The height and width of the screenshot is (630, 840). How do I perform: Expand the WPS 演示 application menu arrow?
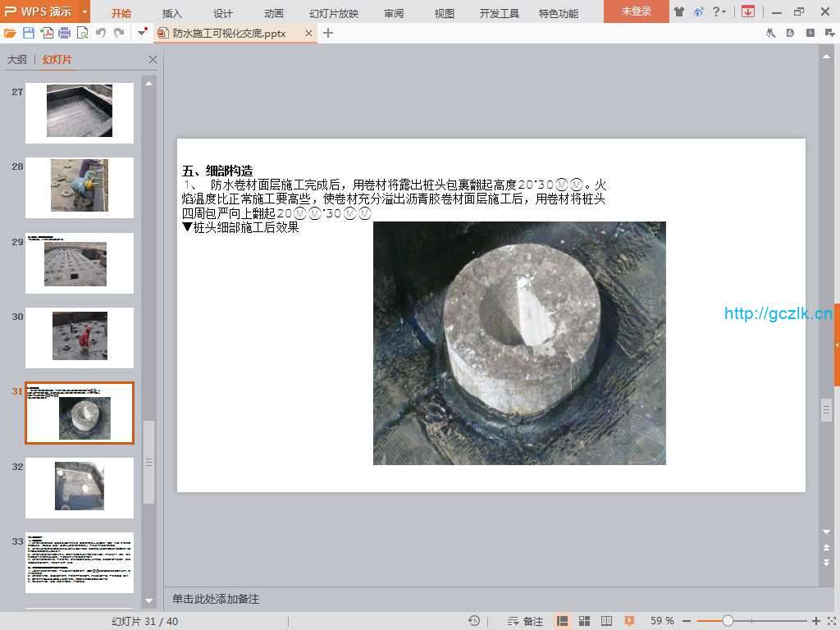[84, 11]
